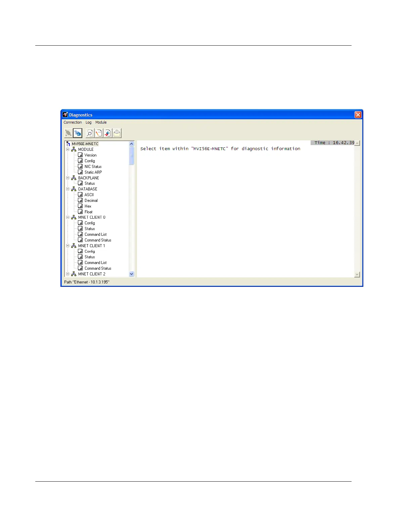Select the MNET CLIENT 2 label
The width and height of the screenshot is (411, 532).
click(92, 274)
